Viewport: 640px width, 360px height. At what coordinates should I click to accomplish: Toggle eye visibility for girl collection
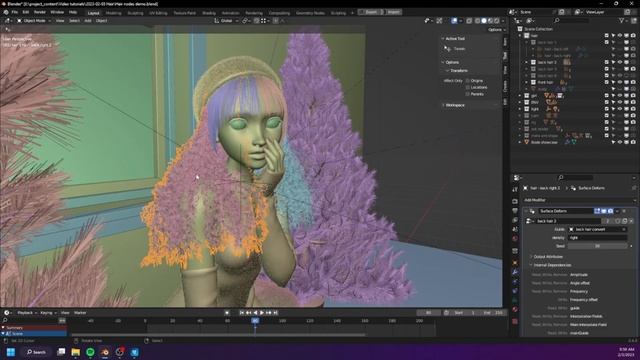pos(620,96)
